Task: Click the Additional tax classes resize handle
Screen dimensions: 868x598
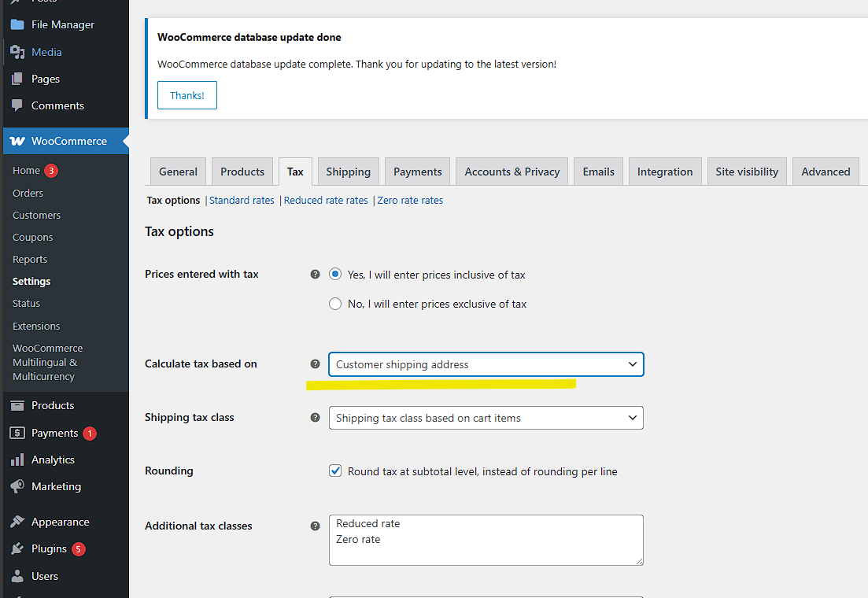Action: point(639,562)
